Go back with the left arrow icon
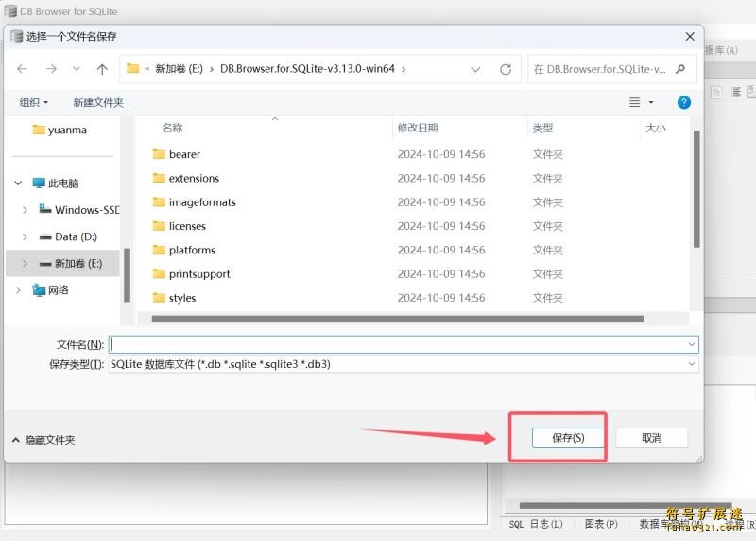Viewport: 756px width, 541px height. click(x=22, y=69)
